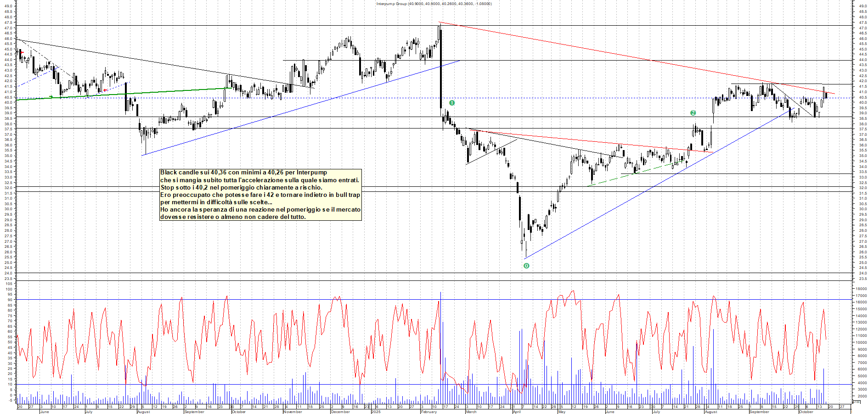The width and height of the screenshot is (868, 414).
Task: Click the Interpump Group chart title
Action: (x=434, y=4)
